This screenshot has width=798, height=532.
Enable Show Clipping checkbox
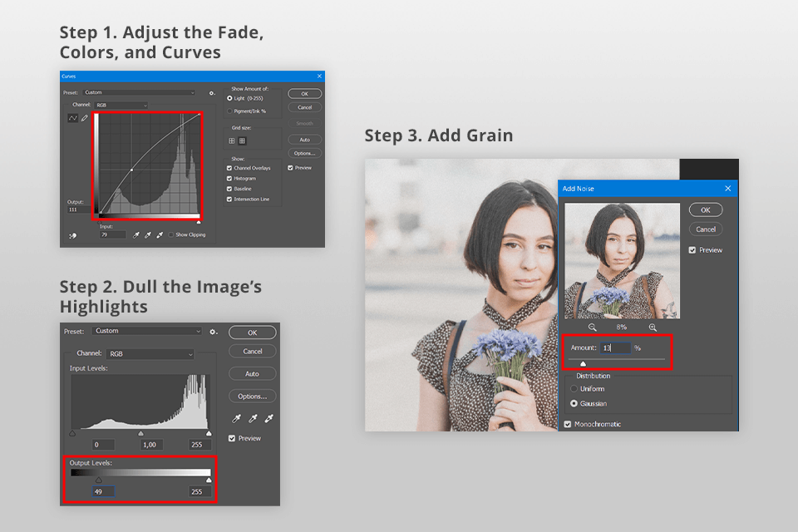[x=171, y=234]
